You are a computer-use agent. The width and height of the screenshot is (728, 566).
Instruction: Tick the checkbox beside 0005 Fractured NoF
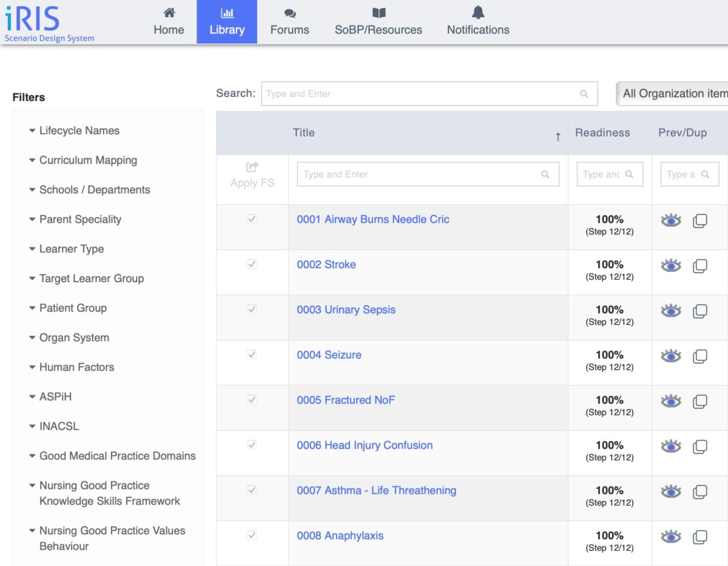pyautogui.click(x=252, y=400)
